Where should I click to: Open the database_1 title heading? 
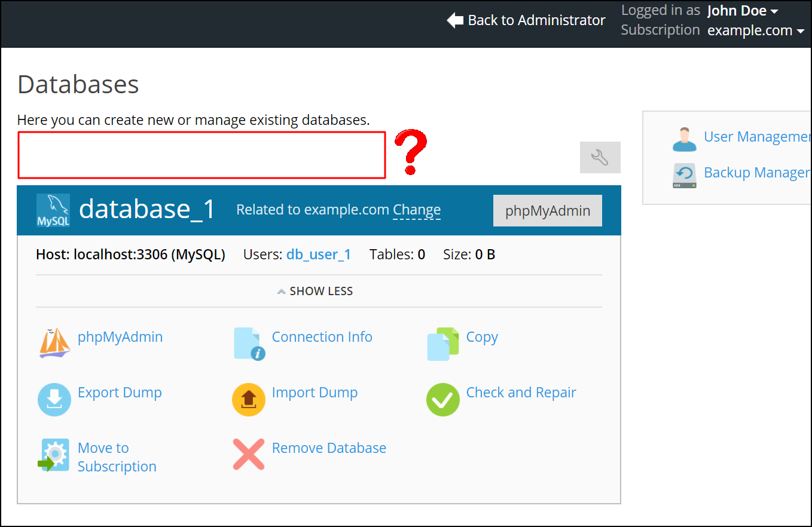pyautogui.click(x=147, y=210)
